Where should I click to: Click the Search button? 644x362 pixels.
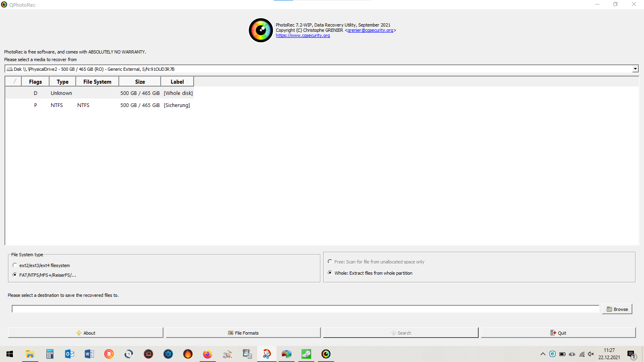(400, 333)
